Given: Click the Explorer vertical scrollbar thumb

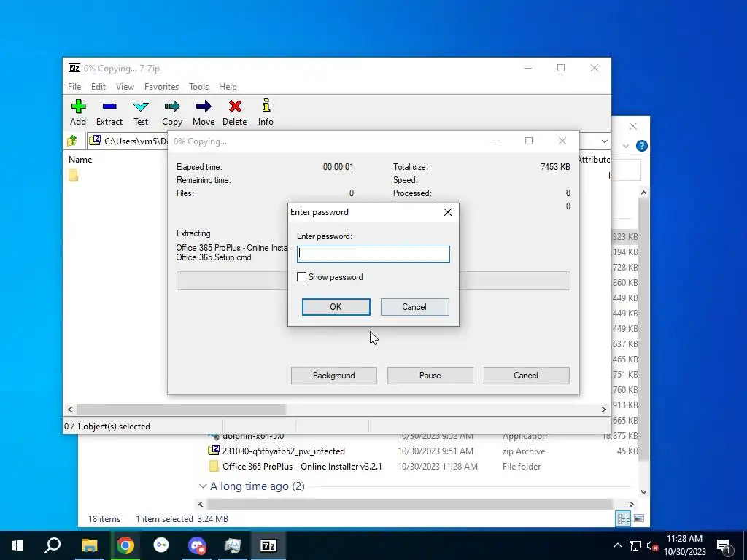Looking at the screenshot, I should pos(643,329).
